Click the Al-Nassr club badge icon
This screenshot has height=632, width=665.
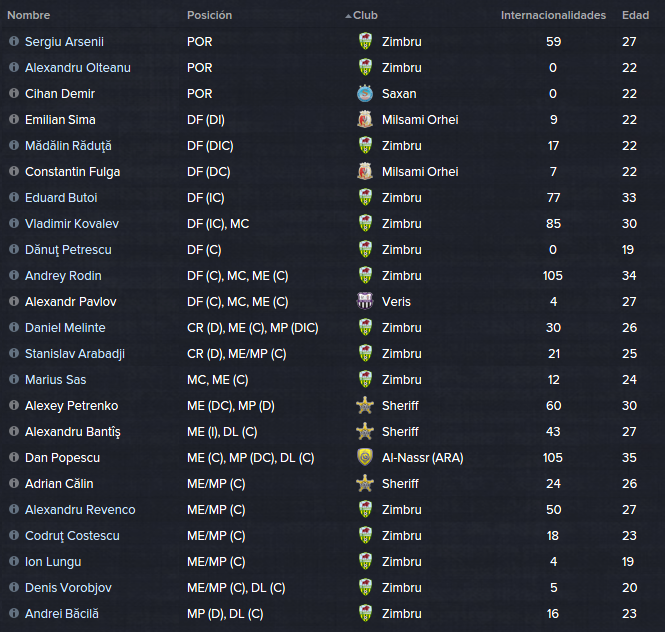click(x=365, y=458)
